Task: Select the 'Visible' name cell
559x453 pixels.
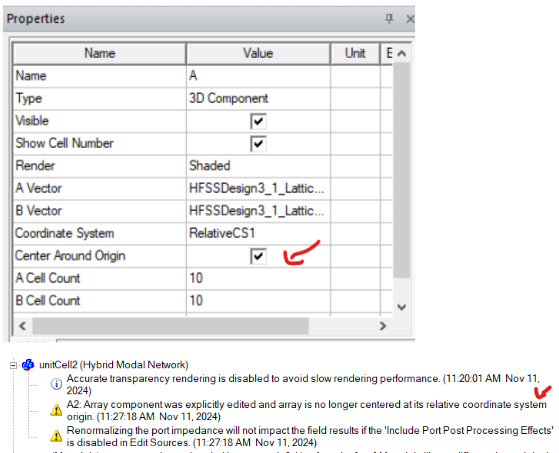Action: [x=99, y=121]
